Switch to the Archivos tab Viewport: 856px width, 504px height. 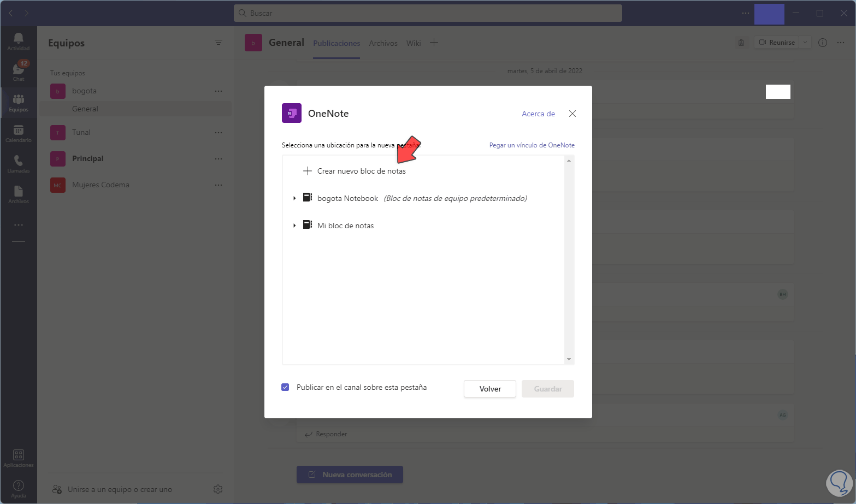[x=383, y=43]
